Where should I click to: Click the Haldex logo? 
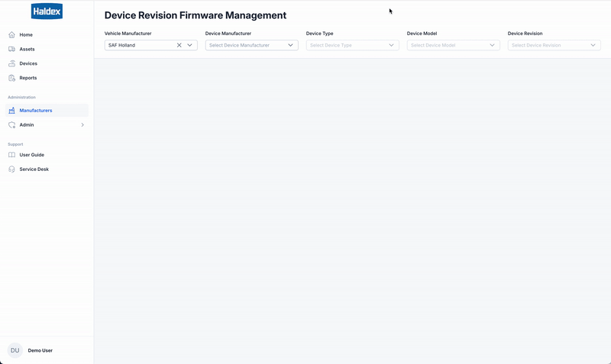(47, 11)
